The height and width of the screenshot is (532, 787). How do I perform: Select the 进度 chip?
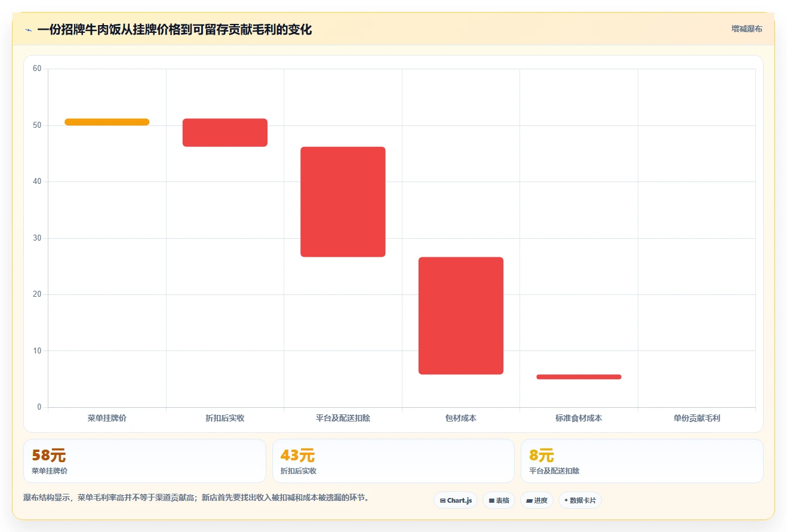(537, 500)
